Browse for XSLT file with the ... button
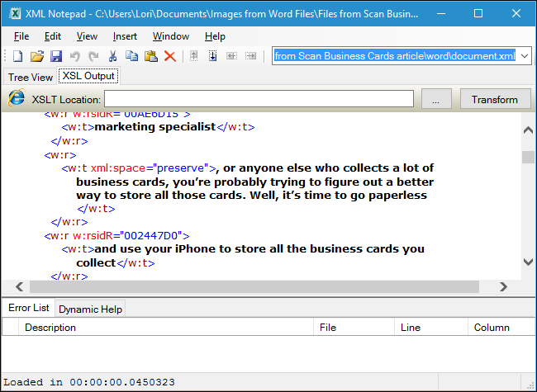The height and width of the screenshot is (392, 537). [x=436, y=99]
